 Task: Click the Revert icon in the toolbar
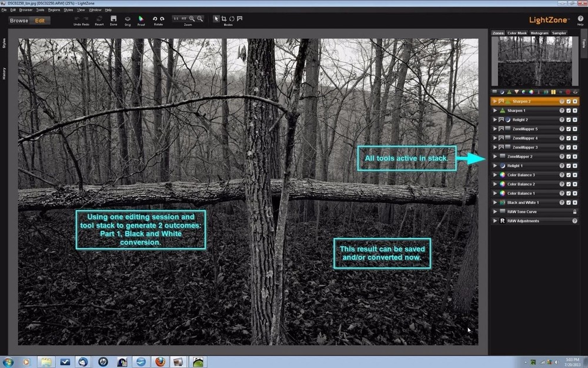(99, 18)
